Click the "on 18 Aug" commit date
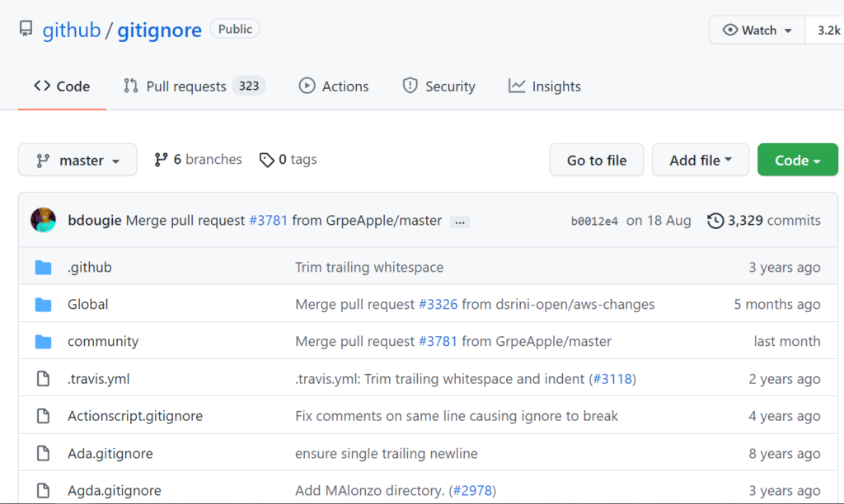 [x=659, y=221]
